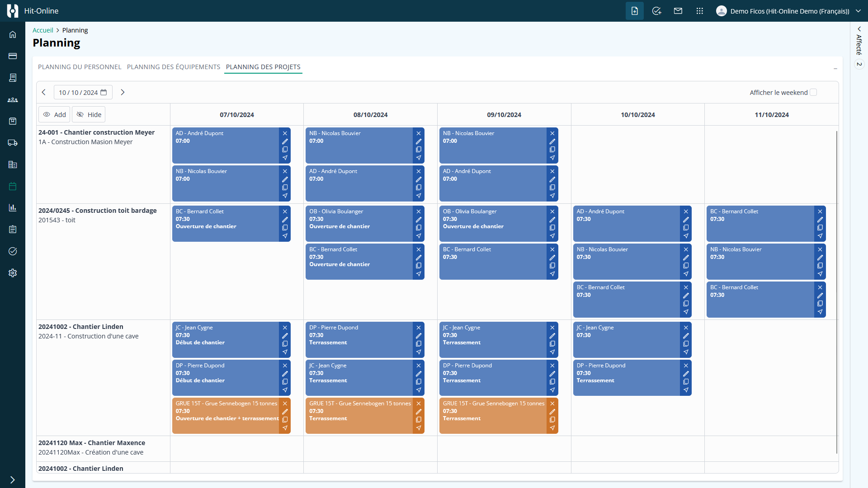868x488 pixels.
Task: Send NB - Nicolas Bouvier card on 07/10/2024
Action: pyautogui.click(x=285, y=196)
